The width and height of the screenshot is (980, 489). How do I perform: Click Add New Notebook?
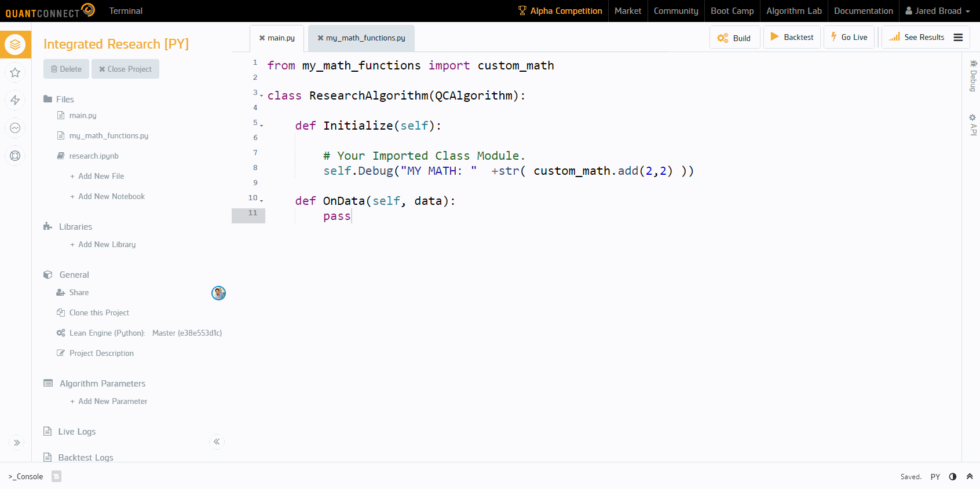(108, 197)
